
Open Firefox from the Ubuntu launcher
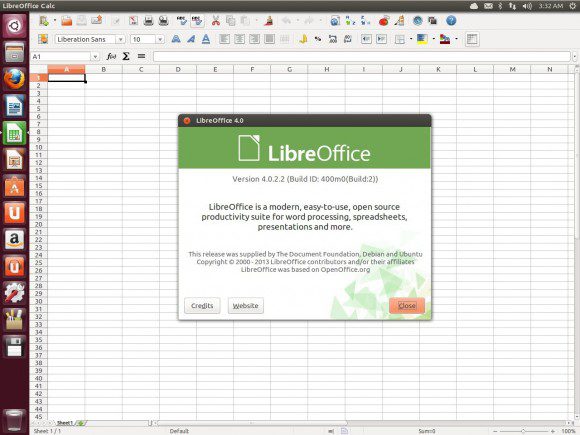tap(14, 79)
